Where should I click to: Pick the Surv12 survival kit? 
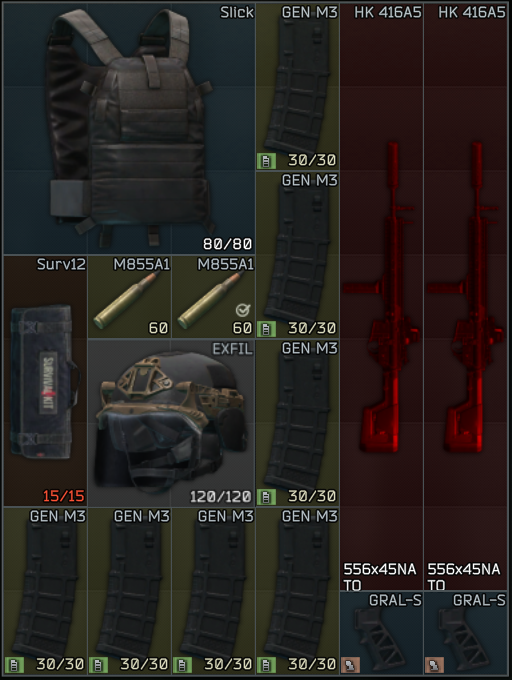click(x=45, y=381)
